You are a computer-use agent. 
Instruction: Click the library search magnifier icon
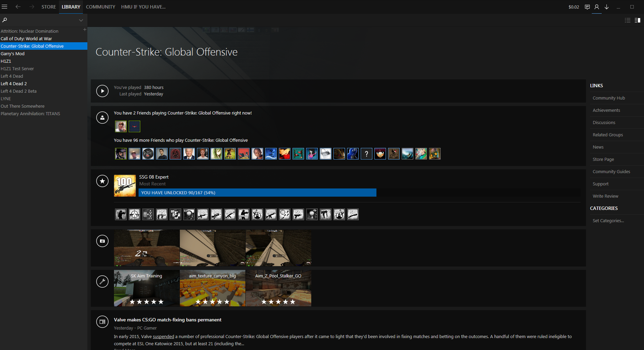(5, 20)
